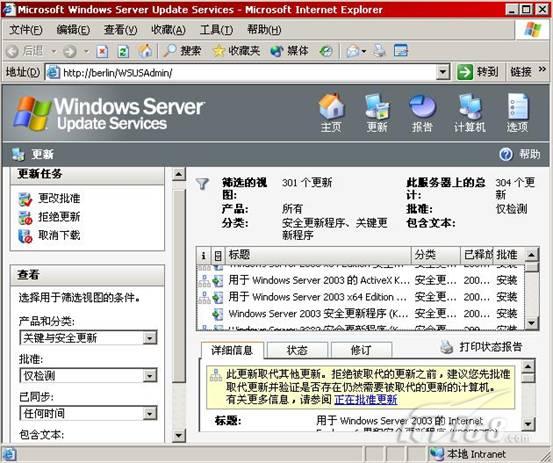
Task: Click the document column header icon
Action: tap(218, 255)
